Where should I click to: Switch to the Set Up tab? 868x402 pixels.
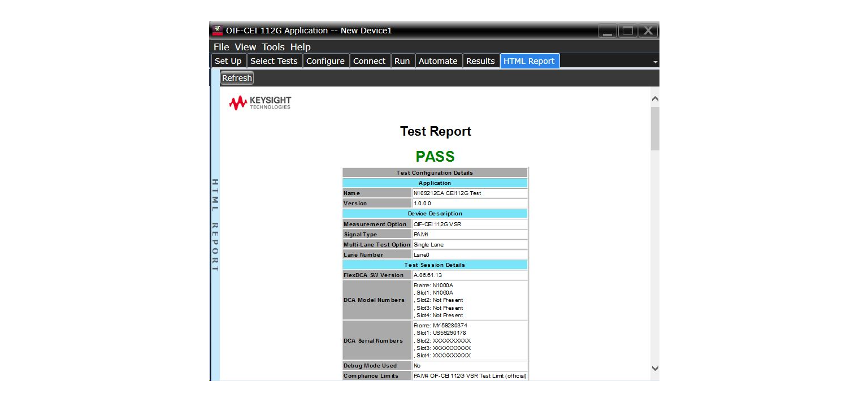pyautogui.click(x=228, y=60)
